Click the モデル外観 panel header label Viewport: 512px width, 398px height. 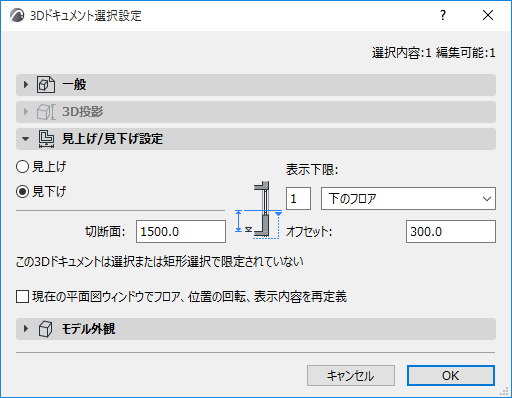click(x=89, y=329)
